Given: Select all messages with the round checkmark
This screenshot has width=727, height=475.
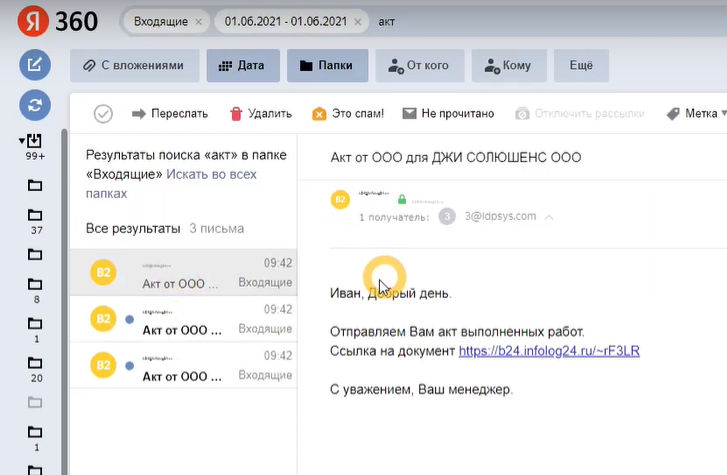Looking at the screenshot, I should (x=103, y=114).
